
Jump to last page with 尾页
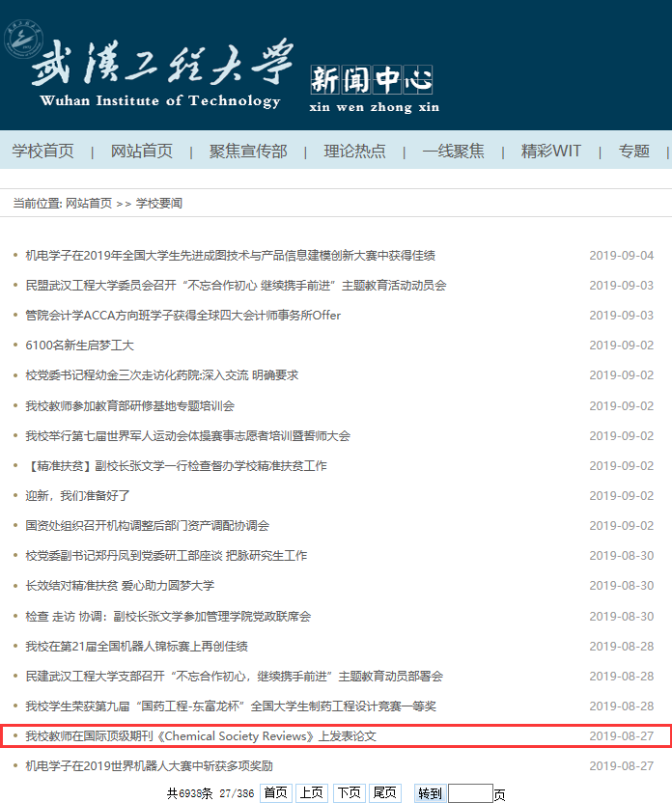tap(384, 793)
